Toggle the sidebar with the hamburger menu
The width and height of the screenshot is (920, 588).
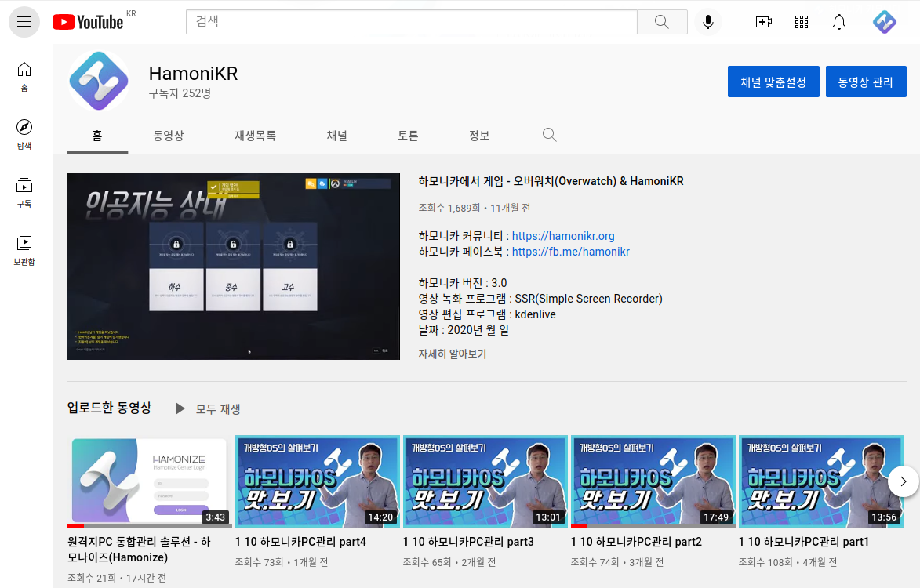24,21
